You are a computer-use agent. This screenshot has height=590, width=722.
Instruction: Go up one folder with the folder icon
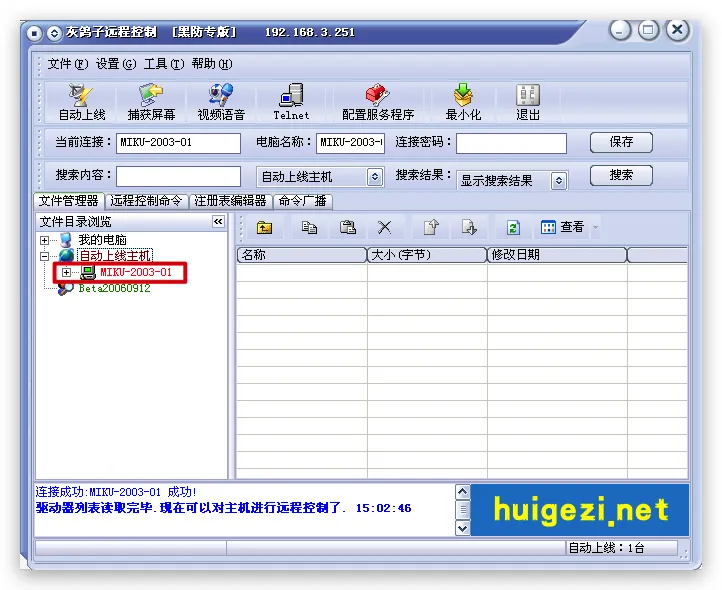tap(264, 227)
